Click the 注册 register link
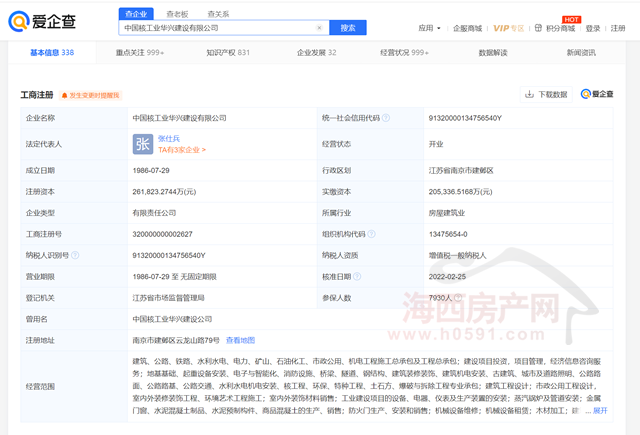This screenshot has height=435, width=640. click(x=618, y=28)
